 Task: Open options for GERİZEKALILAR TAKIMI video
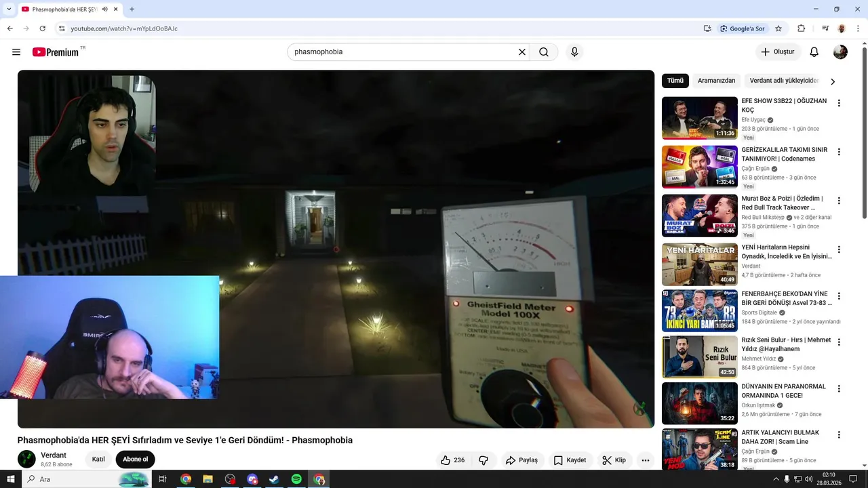point(839,152)
